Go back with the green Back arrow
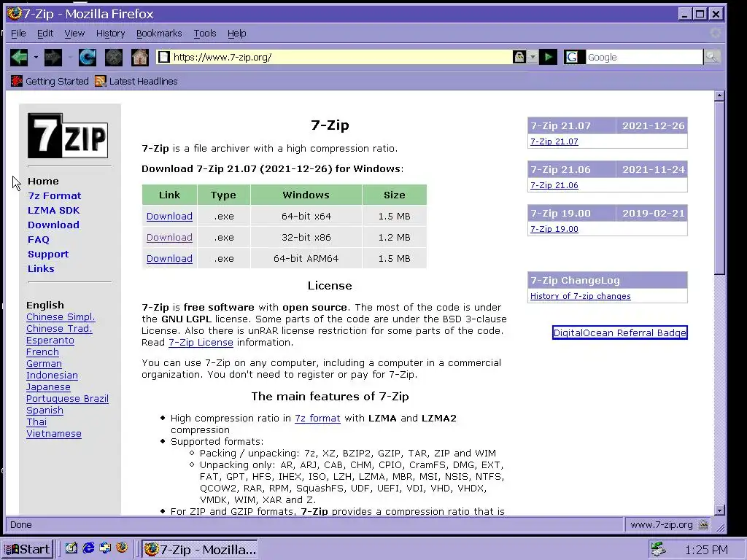 click(19, 57)
